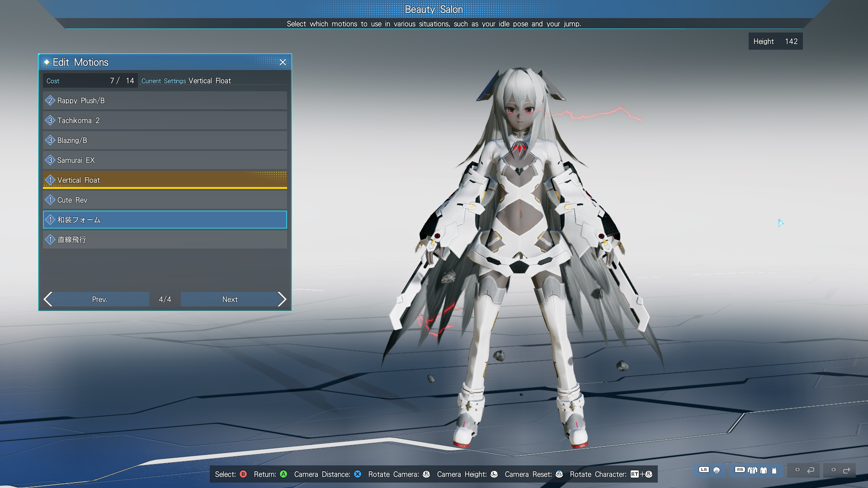The width and height of the screenshot is (868, 488).
Task: Click the Height 142 display box
Action: (775, 41)
